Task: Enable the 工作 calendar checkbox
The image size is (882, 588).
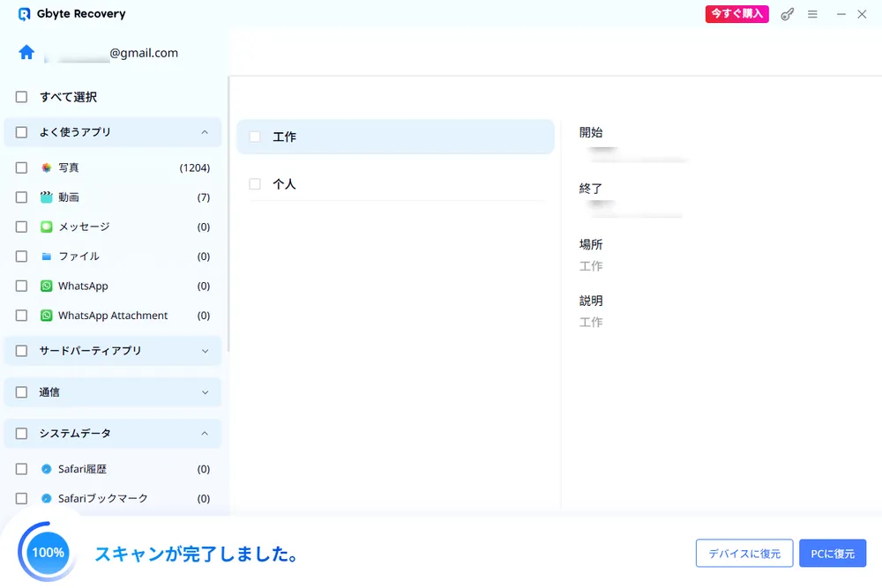Action: 255,137
